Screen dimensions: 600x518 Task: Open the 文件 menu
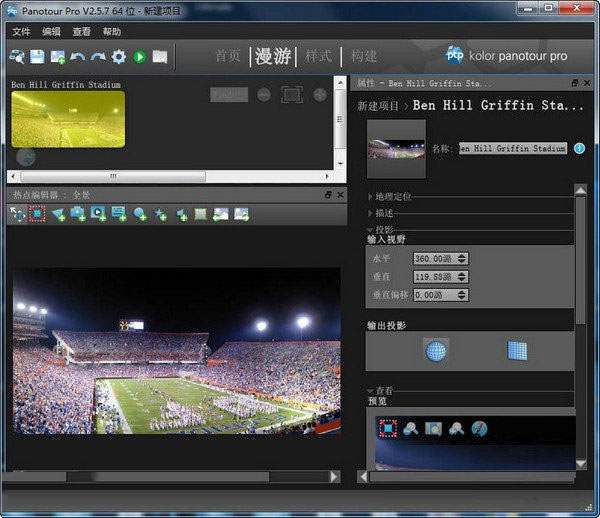click(x=21, y=31)
